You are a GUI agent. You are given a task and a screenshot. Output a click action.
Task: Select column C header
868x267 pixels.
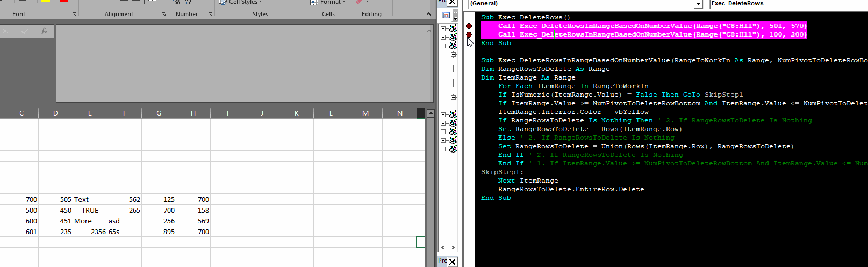coord(21,113)
